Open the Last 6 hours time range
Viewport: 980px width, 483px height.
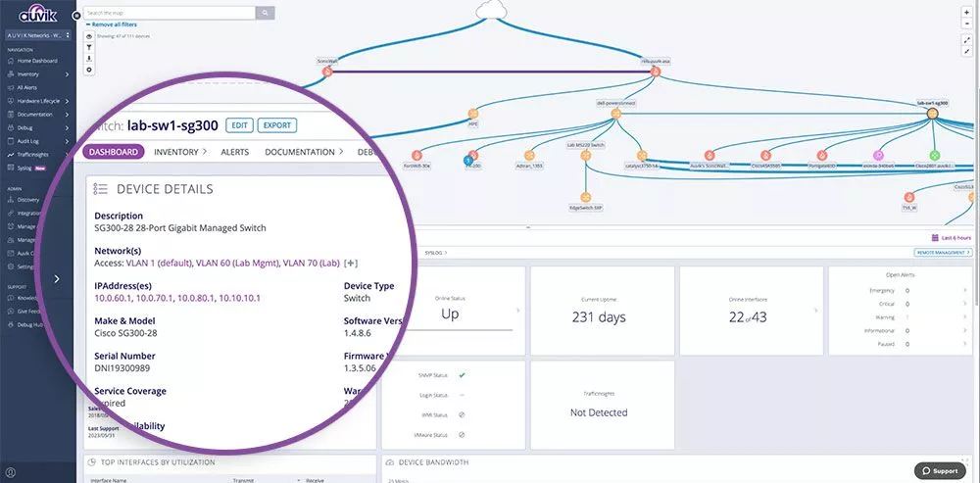pos(950,238)
